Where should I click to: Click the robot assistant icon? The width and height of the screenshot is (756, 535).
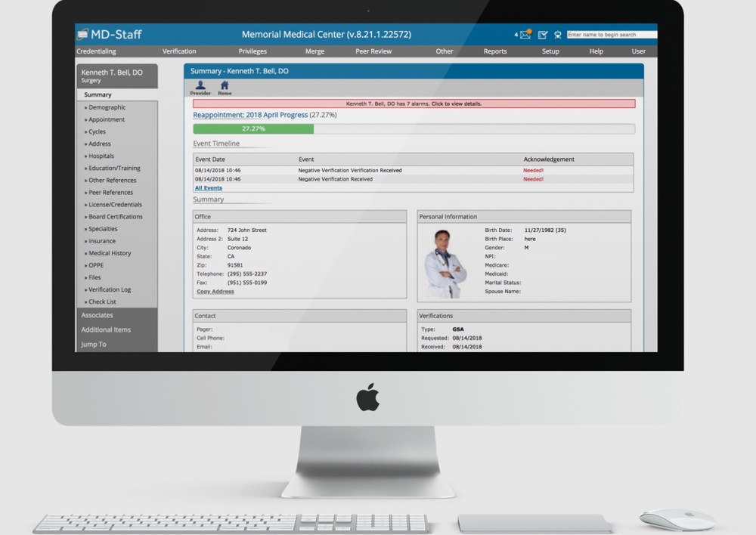tap(558, 35)
